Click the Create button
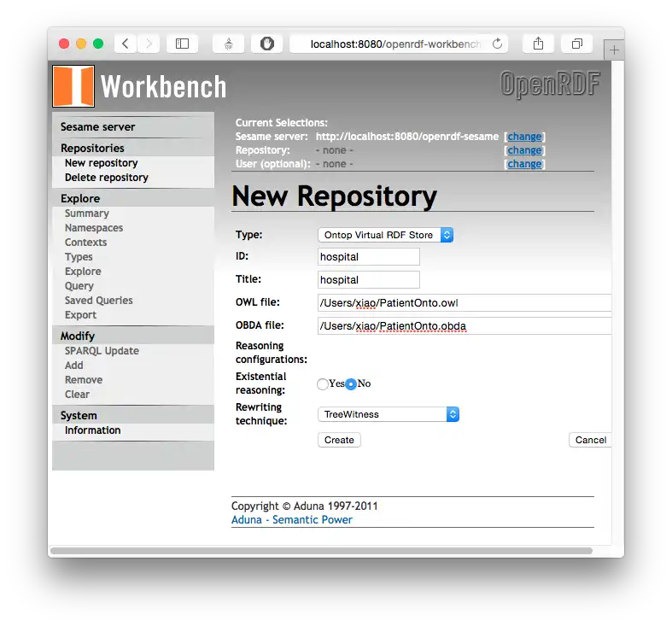Image resolution: width=672 pixels, height=626 pixels. pyautogui.click(x=339, y=440)
